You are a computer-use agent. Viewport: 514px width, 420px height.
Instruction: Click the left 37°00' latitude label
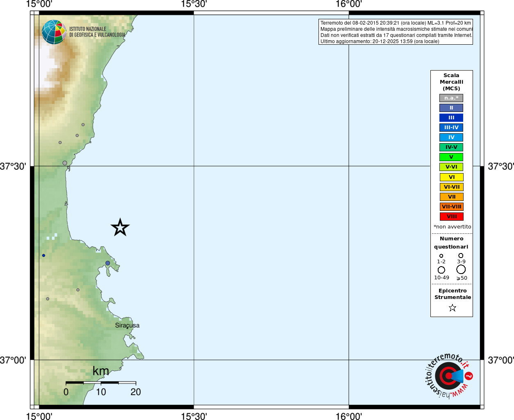[x=13, y=360]
